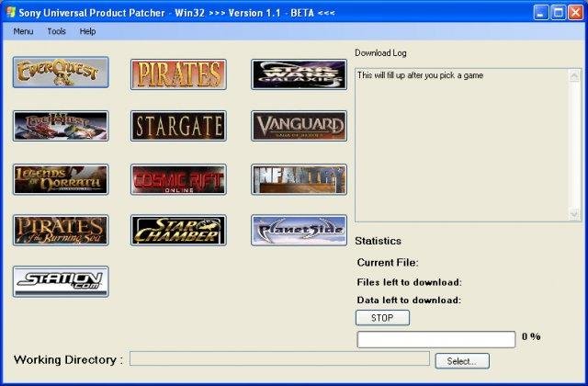Select the EverQuest game logo

click(x=61, y=73)
